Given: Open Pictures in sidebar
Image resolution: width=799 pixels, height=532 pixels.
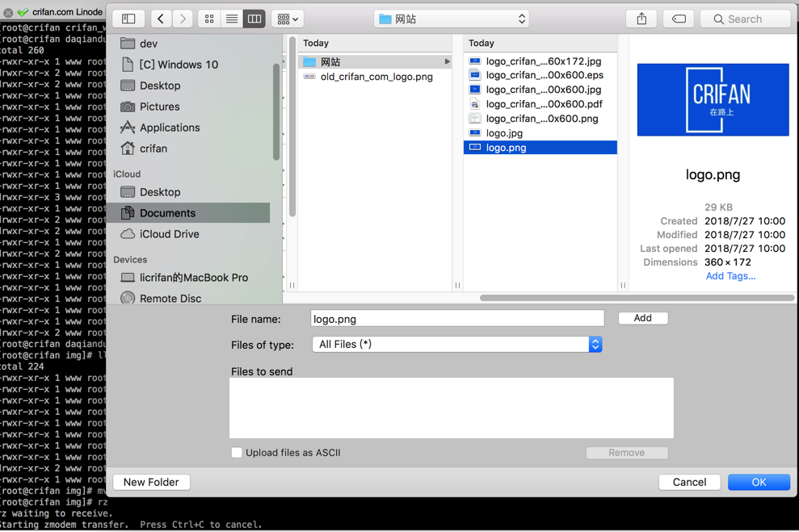Looking at the screenshot, I should click(x=188, y=107).
